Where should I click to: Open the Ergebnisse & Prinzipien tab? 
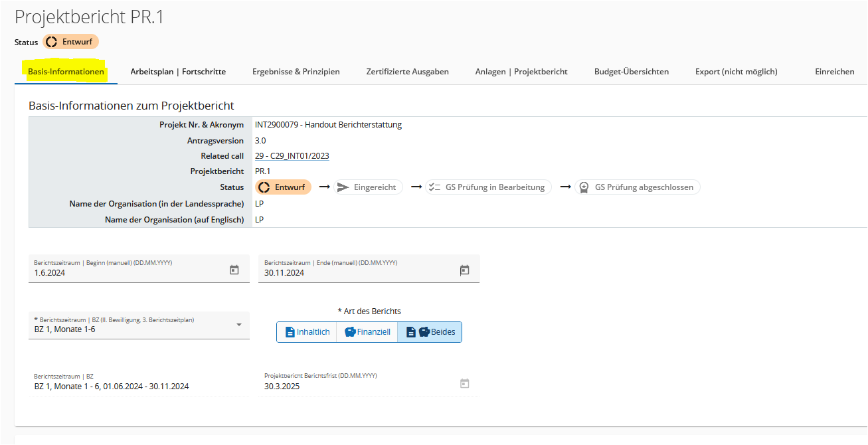point(296,72)
